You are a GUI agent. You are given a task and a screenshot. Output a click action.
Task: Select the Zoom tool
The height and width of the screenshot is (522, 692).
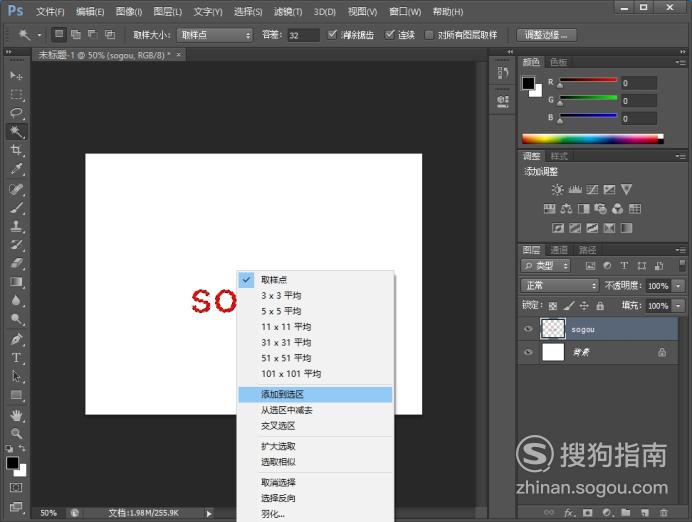[x=16, y=433]
